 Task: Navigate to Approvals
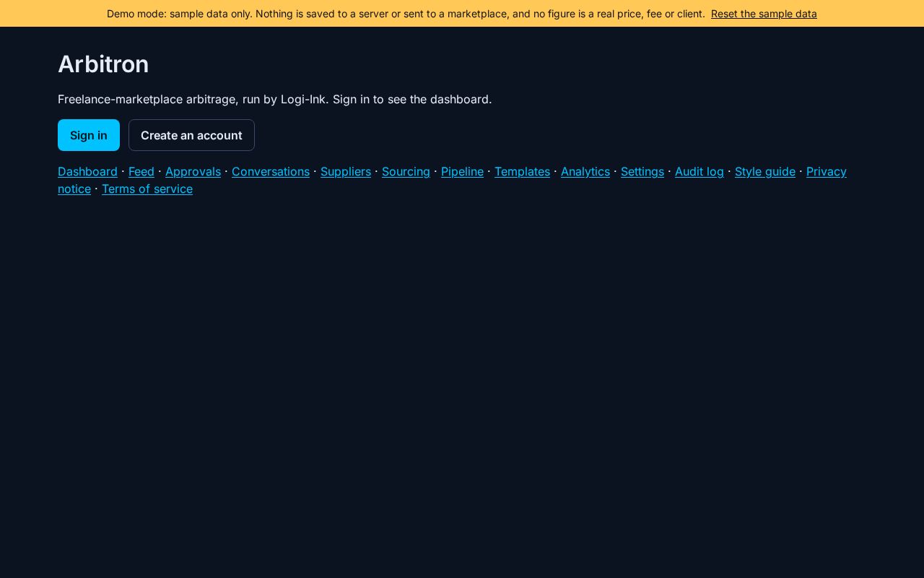click(x=193, y=171)
